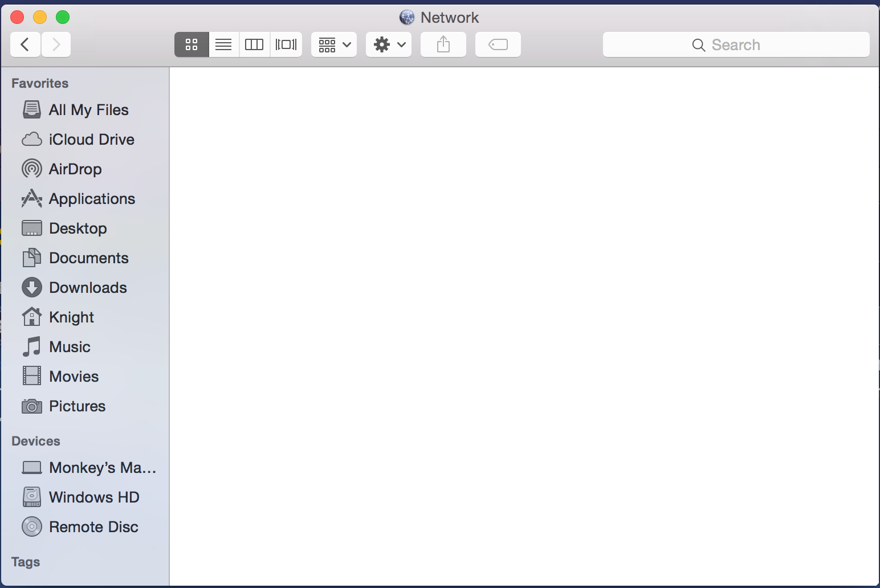Viewport: 880px width, 588px height.
Task: Open Applications label in sidebar
Action: coord(92,199)
